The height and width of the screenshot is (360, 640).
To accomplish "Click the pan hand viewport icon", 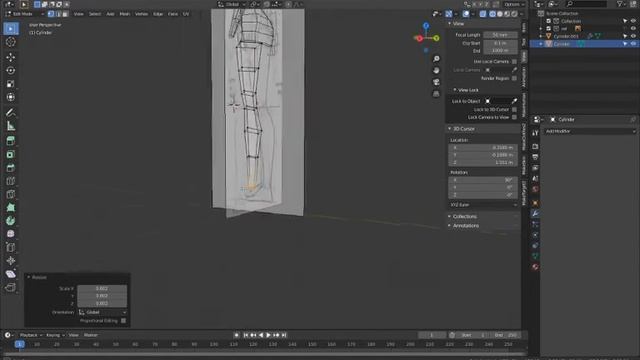I will tap(436, 71).
